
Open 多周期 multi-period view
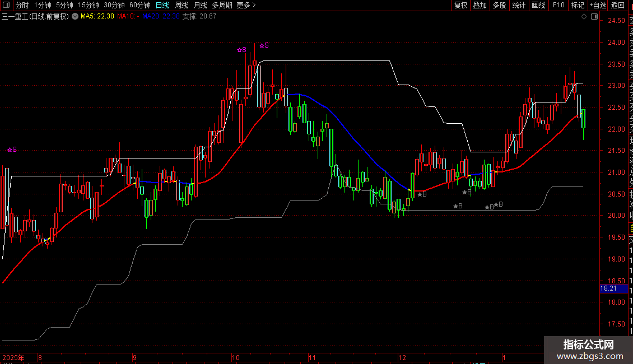pyautogui.click(x=222, y=5)
